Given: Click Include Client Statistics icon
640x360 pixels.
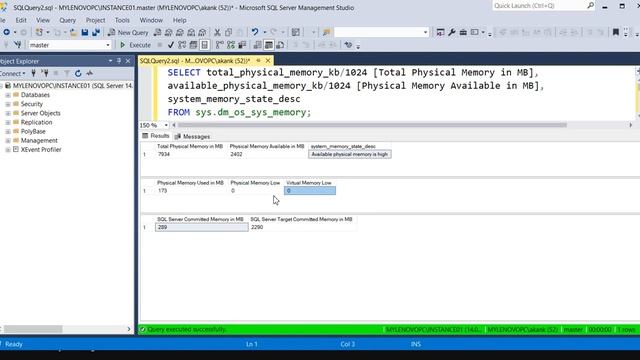Looking at the screenshot, I should [x=242, y=45].
